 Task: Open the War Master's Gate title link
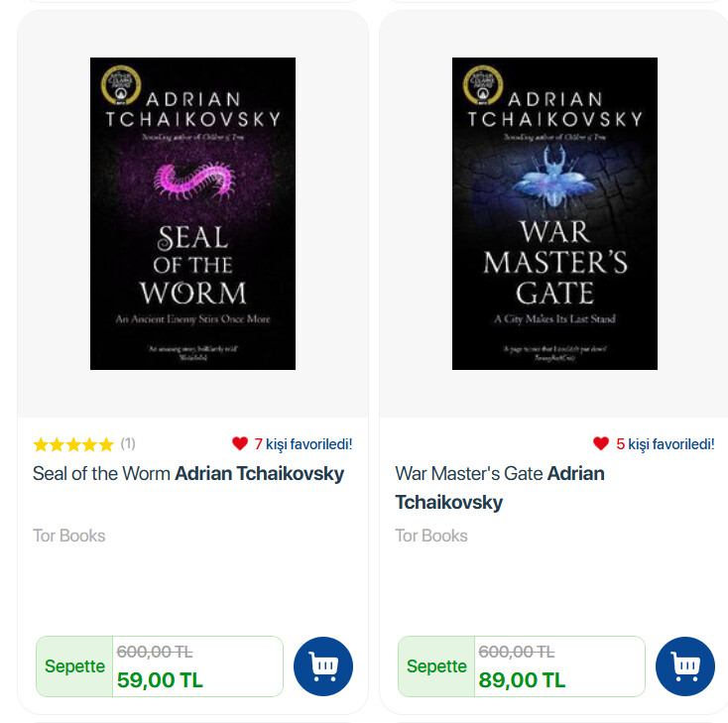[469, 473]
